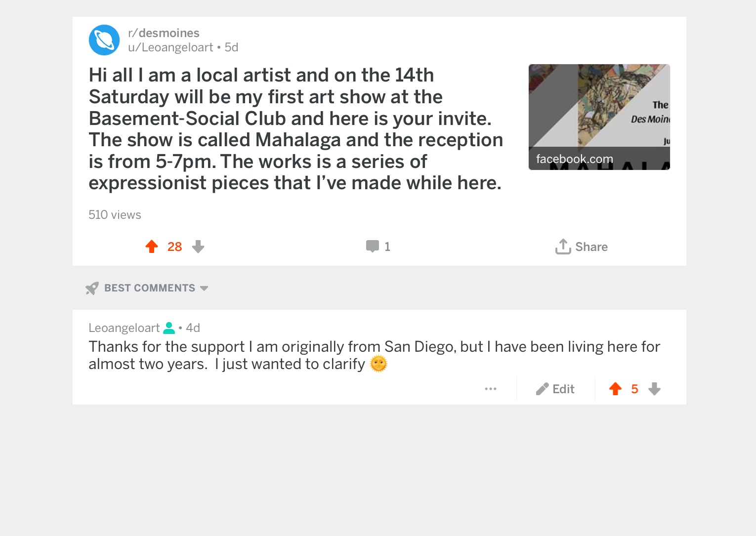
Task: Open the facebook.com link thumbnail
Action: click(599, 117)
